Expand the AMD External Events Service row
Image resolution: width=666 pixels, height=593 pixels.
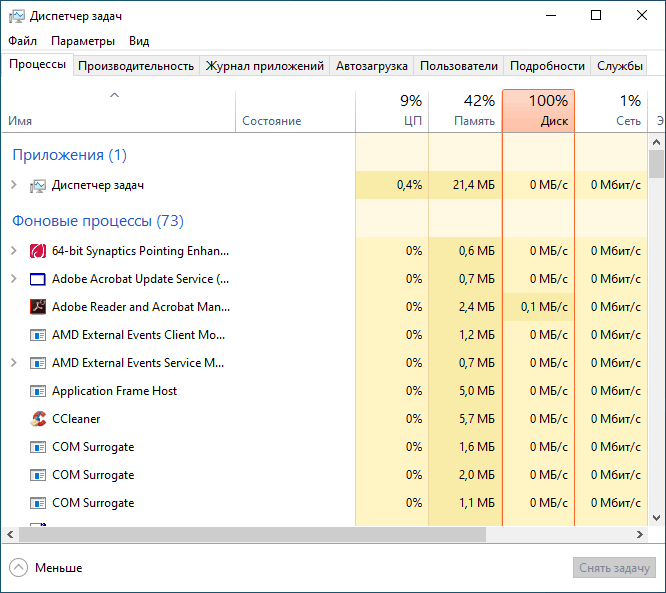click(14, 363)
